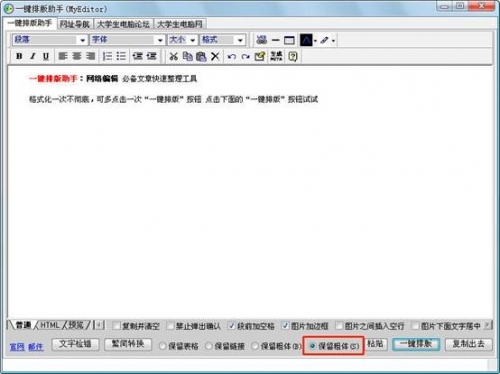Click the 粘贴 paste button
500x374 pixels.
click(x=376, y=344)
